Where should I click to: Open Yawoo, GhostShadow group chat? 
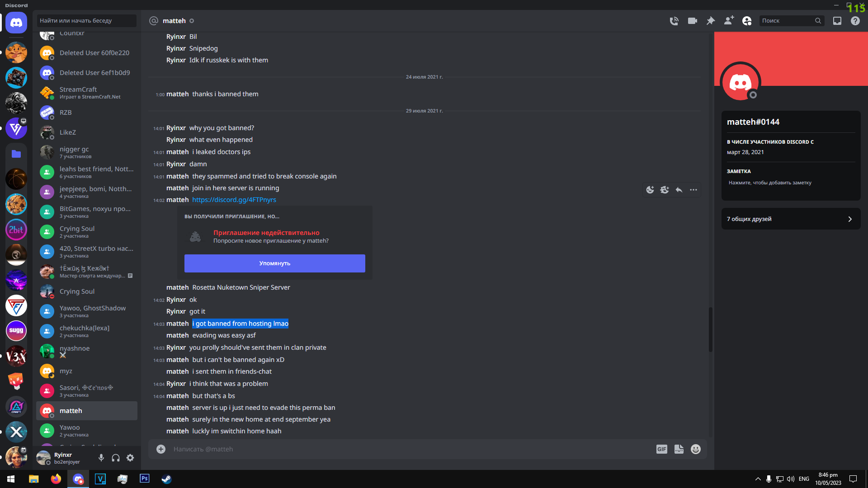pyautogui.click(x=86, y=311)
